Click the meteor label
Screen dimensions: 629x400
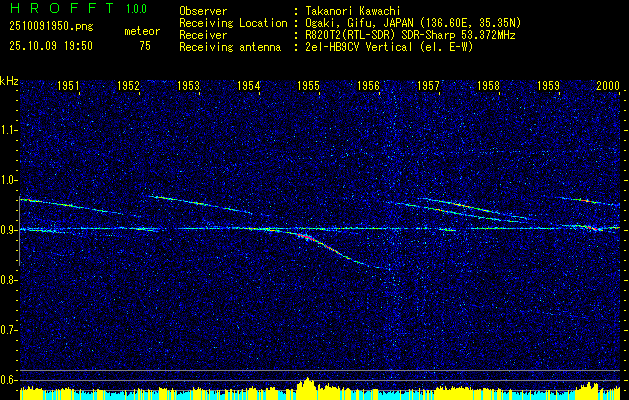click(x=142, y=31)
